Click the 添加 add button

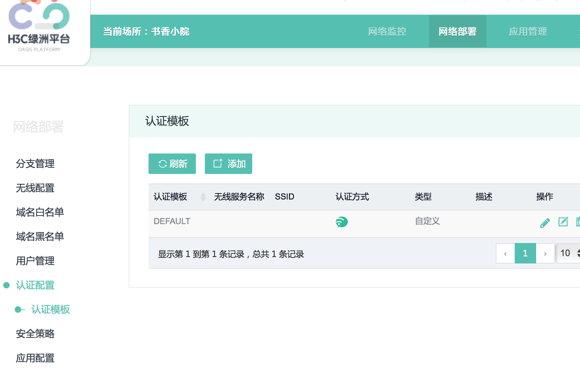click(229, 164)
